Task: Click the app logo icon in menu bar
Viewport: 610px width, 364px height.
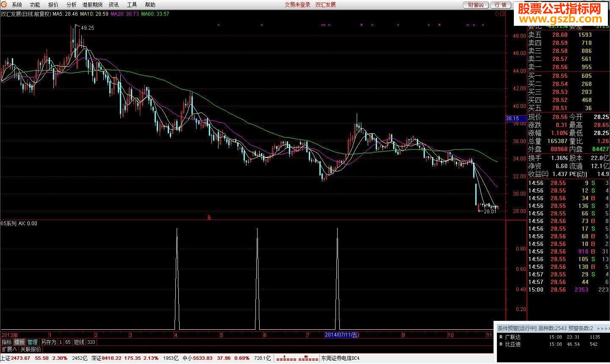Action: 4,5
